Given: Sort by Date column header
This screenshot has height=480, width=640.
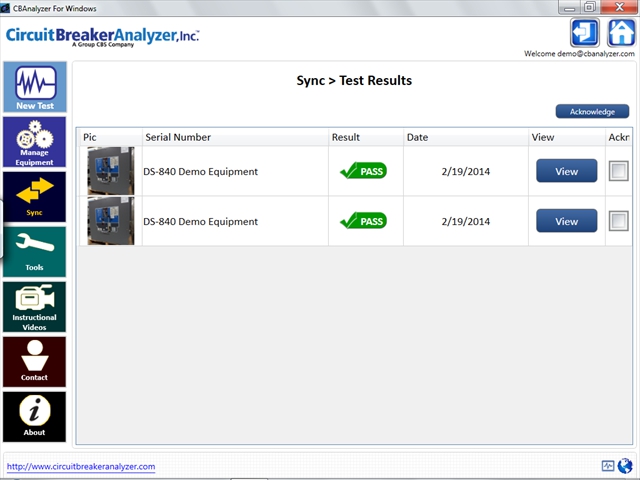Looking at the screenshot, I should (466, 137).
